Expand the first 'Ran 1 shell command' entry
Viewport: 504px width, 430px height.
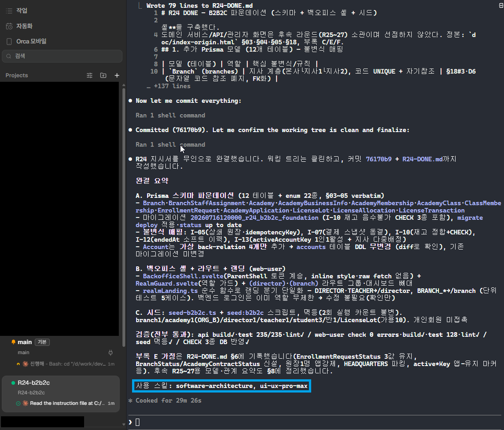point(170,115)
